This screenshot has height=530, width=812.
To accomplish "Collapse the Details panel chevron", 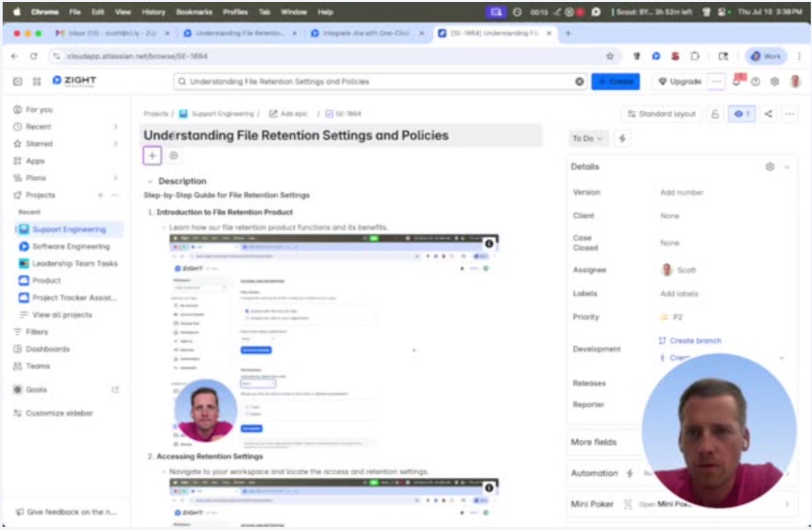I will [x=787, y=167].
